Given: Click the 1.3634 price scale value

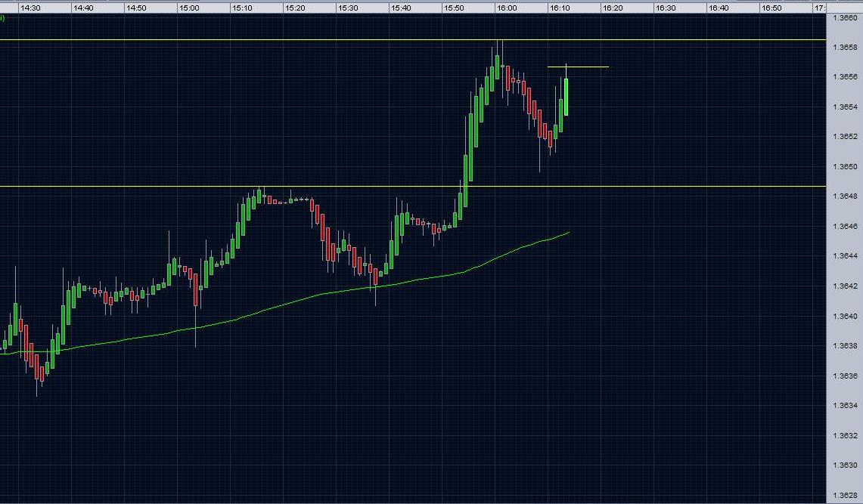Looking at the screenshot, I should (x=845, y=406).
